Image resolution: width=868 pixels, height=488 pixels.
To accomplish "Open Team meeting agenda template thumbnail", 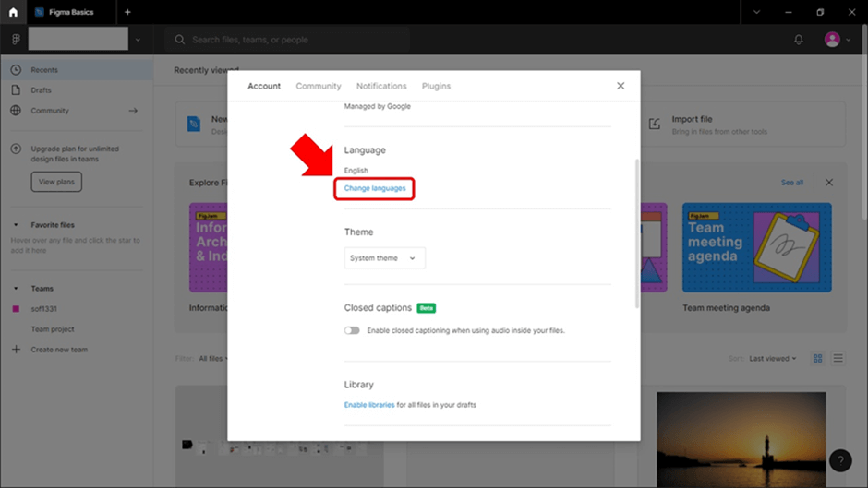I will click(x=757, y=247).
